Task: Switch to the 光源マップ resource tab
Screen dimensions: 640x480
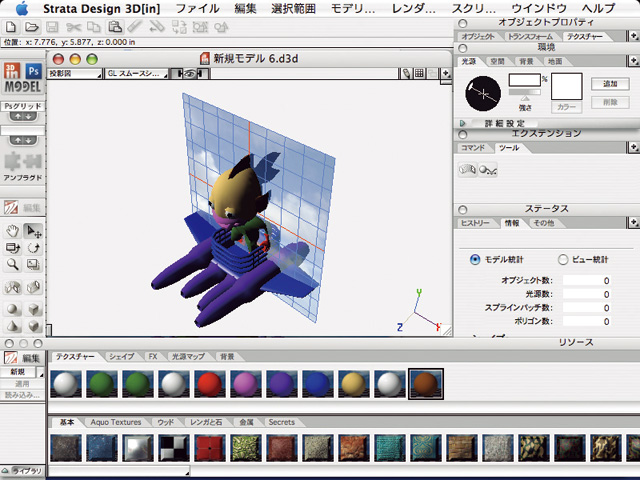Action: point(188,357)
